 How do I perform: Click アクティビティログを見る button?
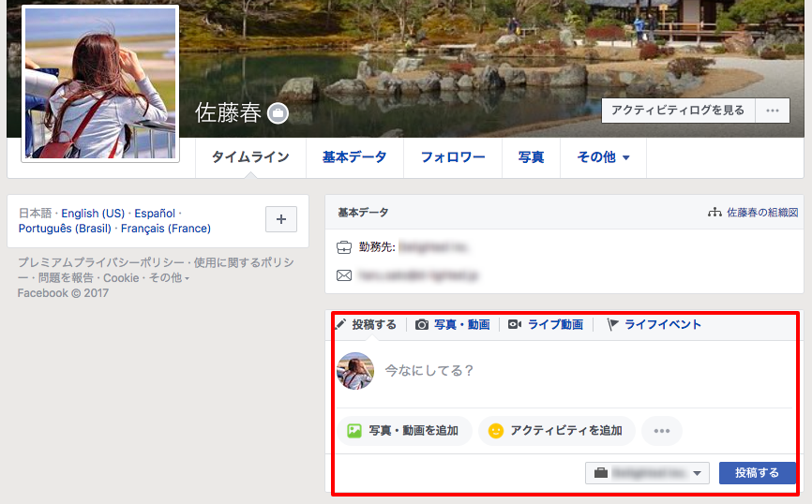click(x=678, y=111)
